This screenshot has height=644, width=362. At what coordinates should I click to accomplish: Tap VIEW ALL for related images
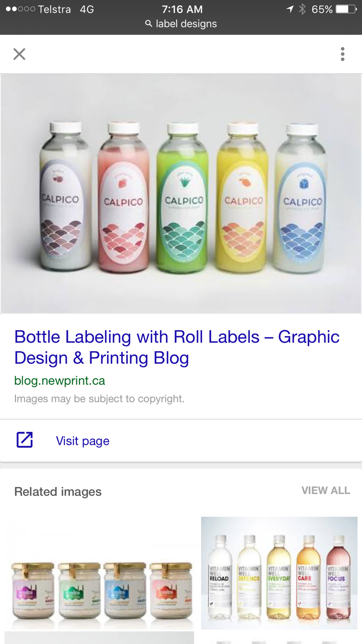pyautogui.click(x=325, y=491)
